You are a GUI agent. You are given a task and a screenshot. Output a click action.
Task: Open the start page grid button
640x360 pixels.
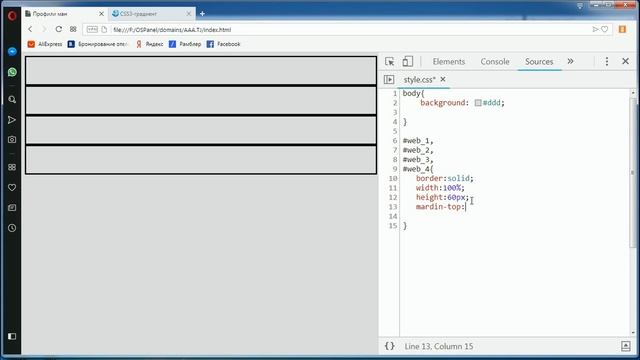(73, 29)
